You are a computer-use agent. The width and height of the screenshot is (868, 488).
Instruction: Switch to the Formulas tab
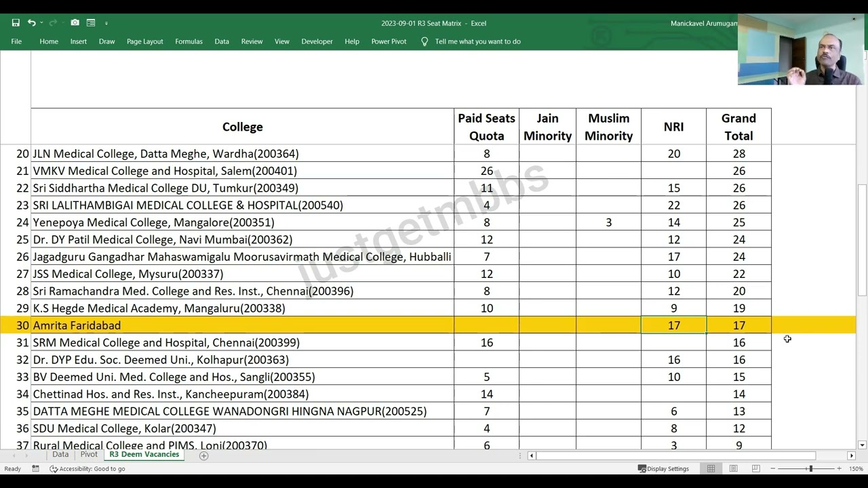pos(189,41)
